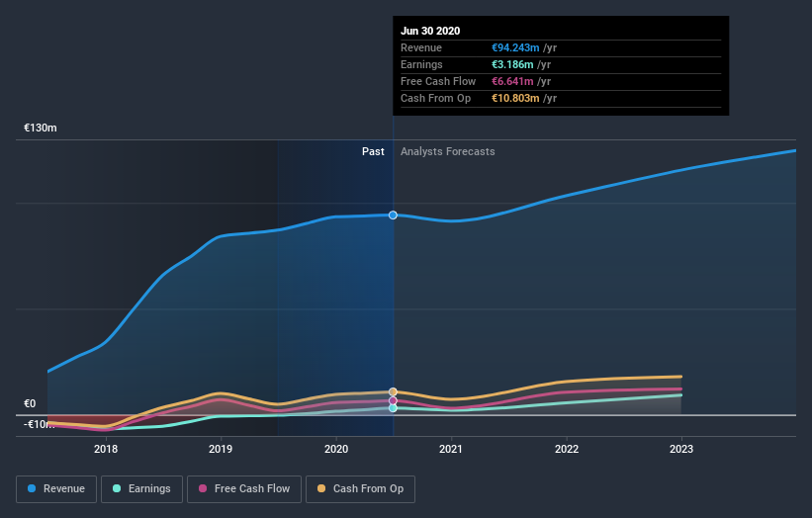This screenshot has width=812, height=518.
Task: Click the Free Cash Flow row label in tooltip
Action: [438, 81]
